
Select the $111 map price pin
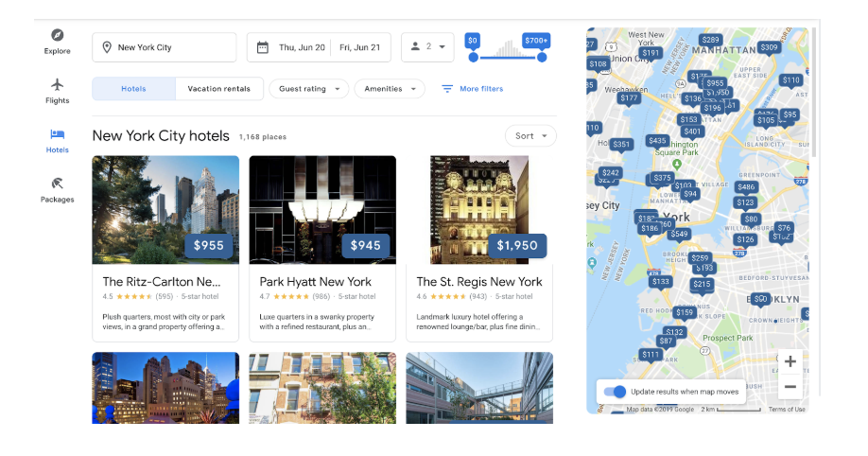click(x=651, y=355)
